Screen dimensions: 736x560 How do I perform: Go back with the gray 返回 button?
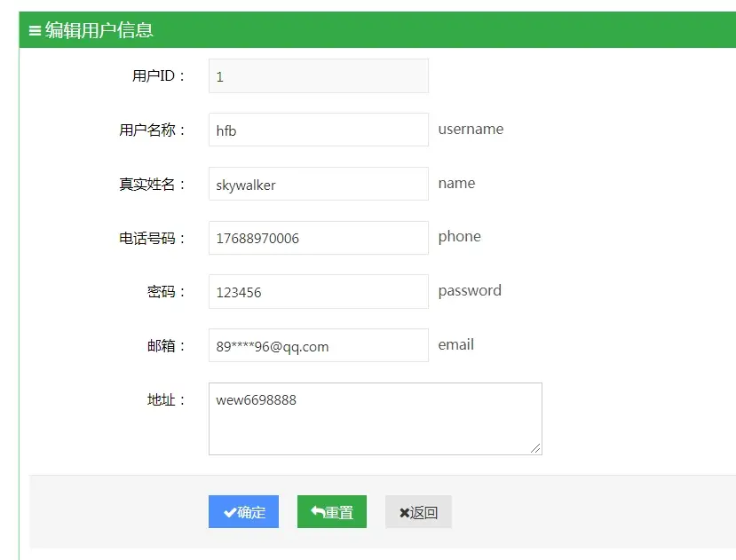[418, 512]
